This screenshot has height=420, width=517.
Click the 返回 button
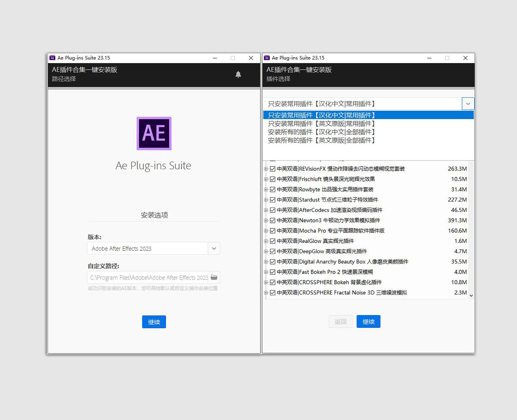pos(341,322)
